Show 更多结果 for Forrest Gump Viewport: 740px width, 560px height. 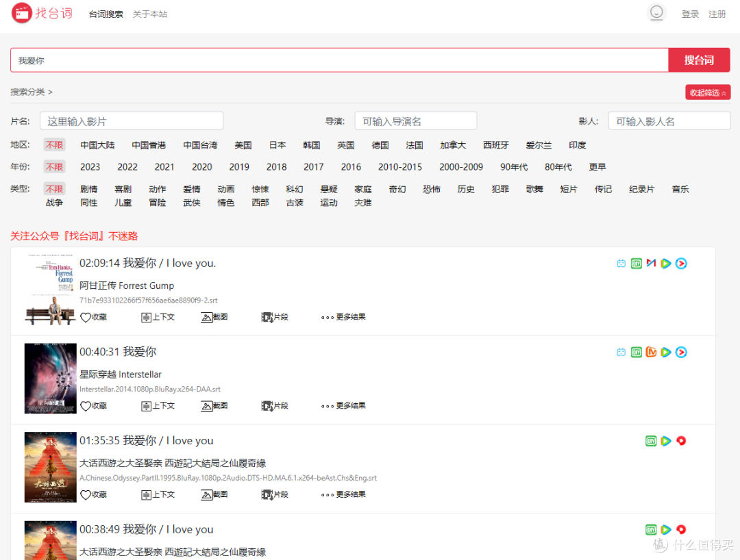point(343,317)
